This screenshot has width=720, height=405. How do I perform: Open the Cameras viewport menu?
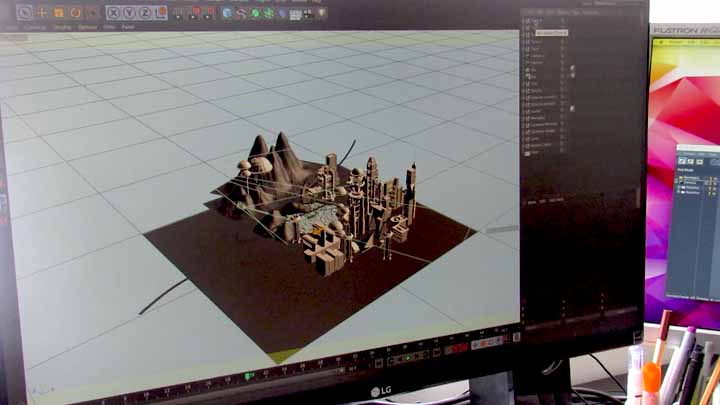pos(35,28)
